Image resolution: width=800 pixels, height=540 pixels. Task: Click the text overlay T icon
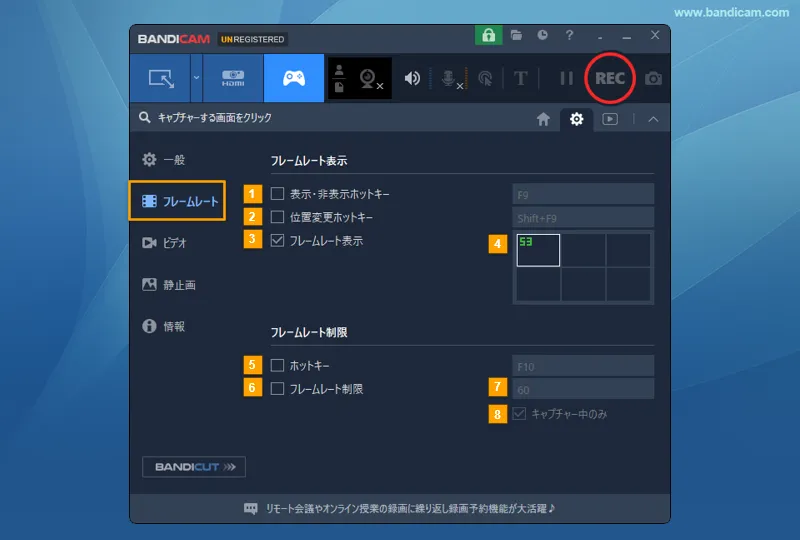tap(520, 79)
